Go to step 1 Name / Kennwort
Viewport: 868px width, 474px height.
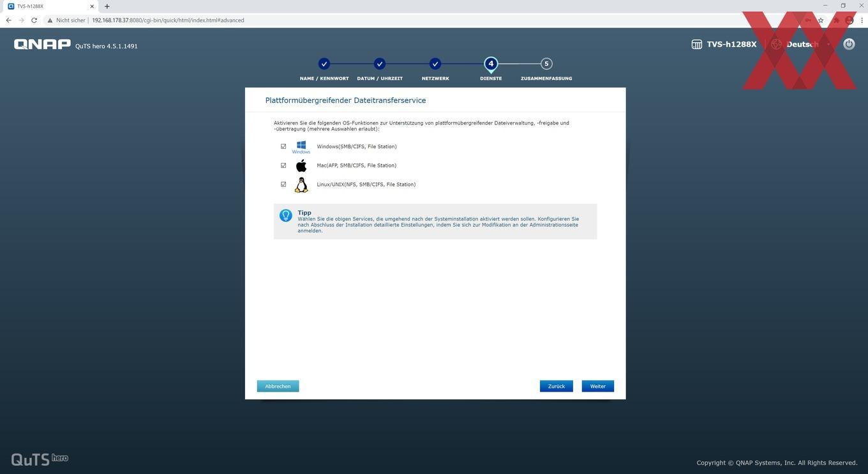coord(324,64)
